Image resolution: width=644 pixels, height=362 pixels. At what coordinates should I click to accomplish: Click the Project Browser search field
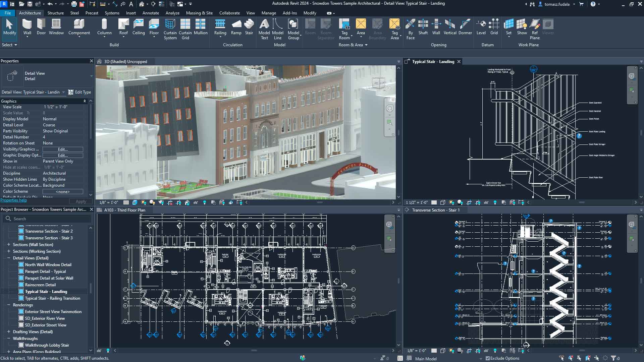pyautogui.click(x=47, y=219)
